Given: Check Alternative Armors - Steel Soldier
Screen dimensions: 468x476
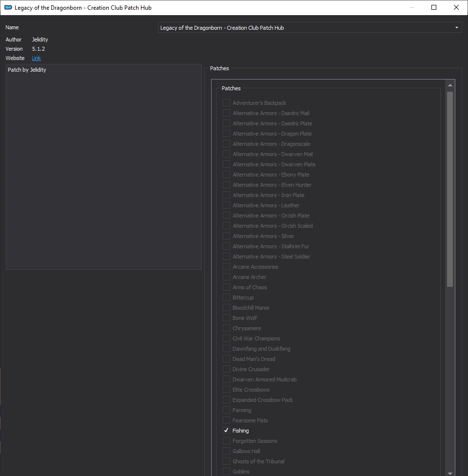Looking at the screenshot, I should click(226, 257).
